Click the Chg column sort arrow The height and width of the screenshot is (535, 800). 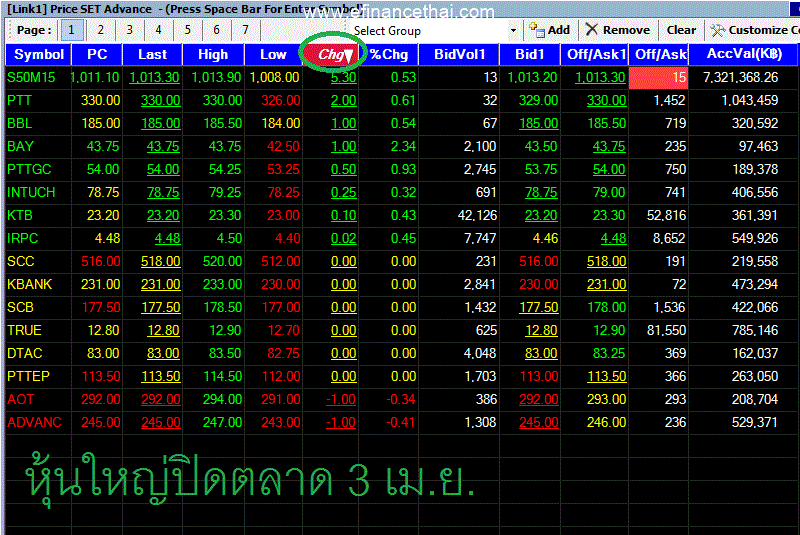348,56
